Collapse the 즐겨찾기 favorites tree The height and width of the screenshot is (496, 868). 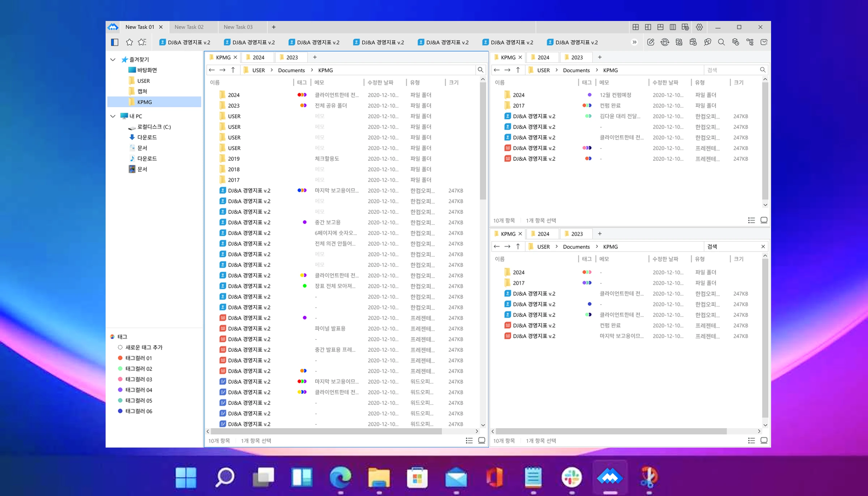coord(113,59)
